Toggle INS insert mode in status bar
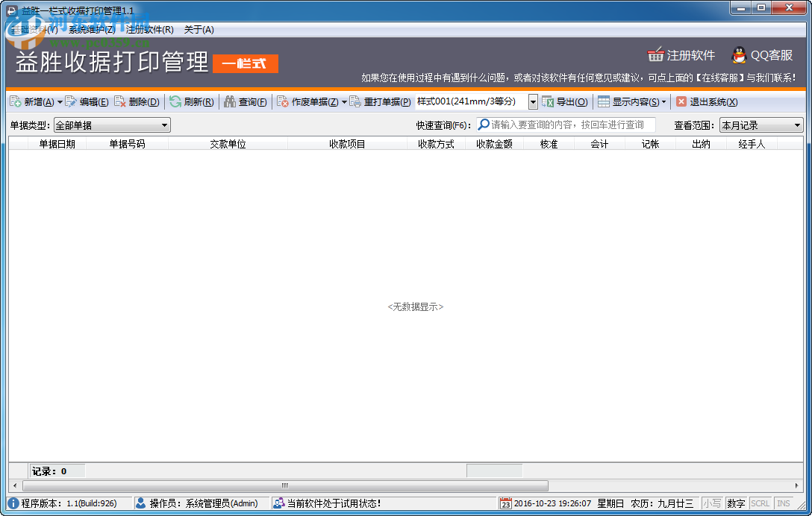Screen dimensions: 812x516 point(784,503)
